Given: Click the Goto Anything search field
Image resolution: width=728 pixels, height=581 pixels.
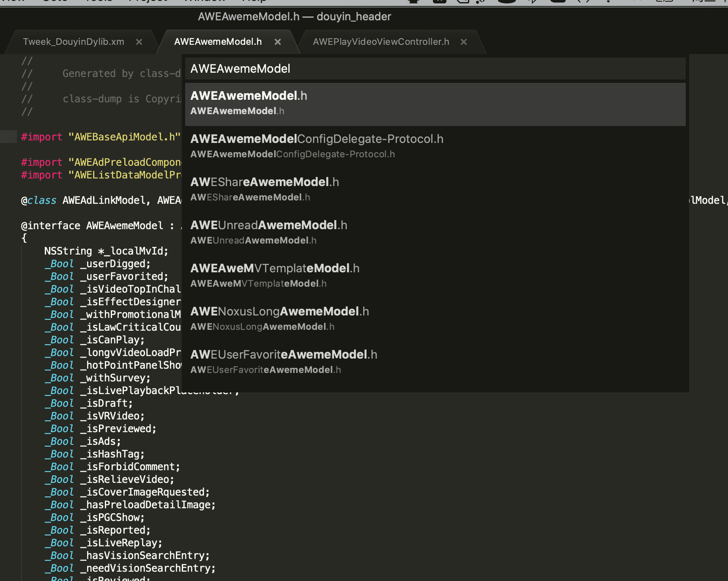Looking at the screenshot, I should 435,69.
